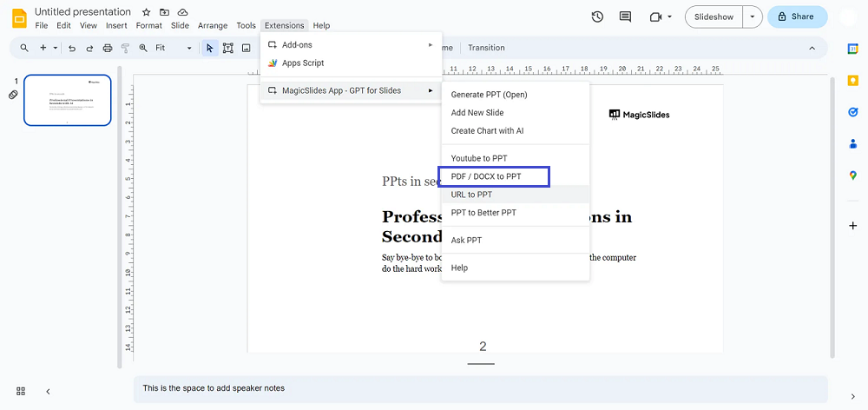Image resolution: width=868 pixels, height=410 pixels.
Task: Open the Fit zoom level dropdown
Action: pos(174,48)
